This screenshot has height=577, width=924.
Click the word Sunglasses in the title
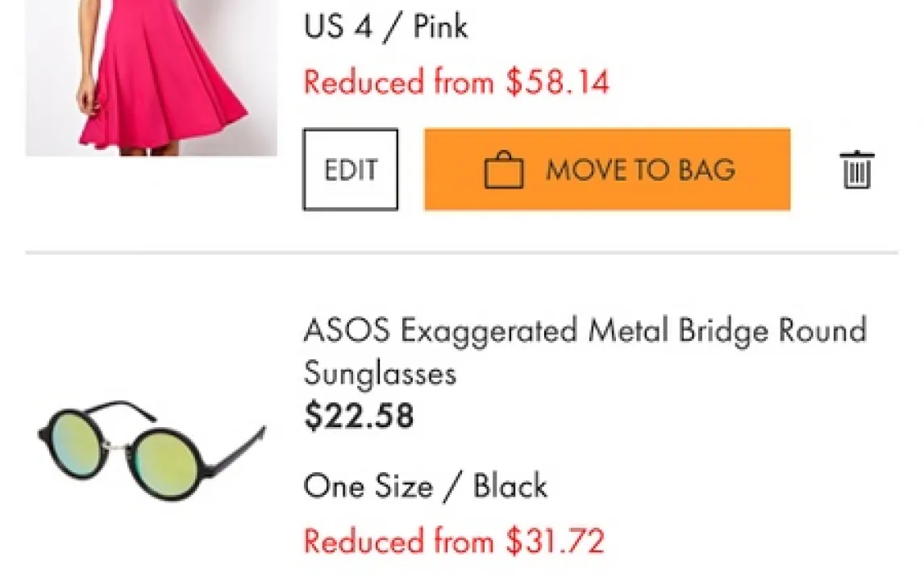click(380, 373)
